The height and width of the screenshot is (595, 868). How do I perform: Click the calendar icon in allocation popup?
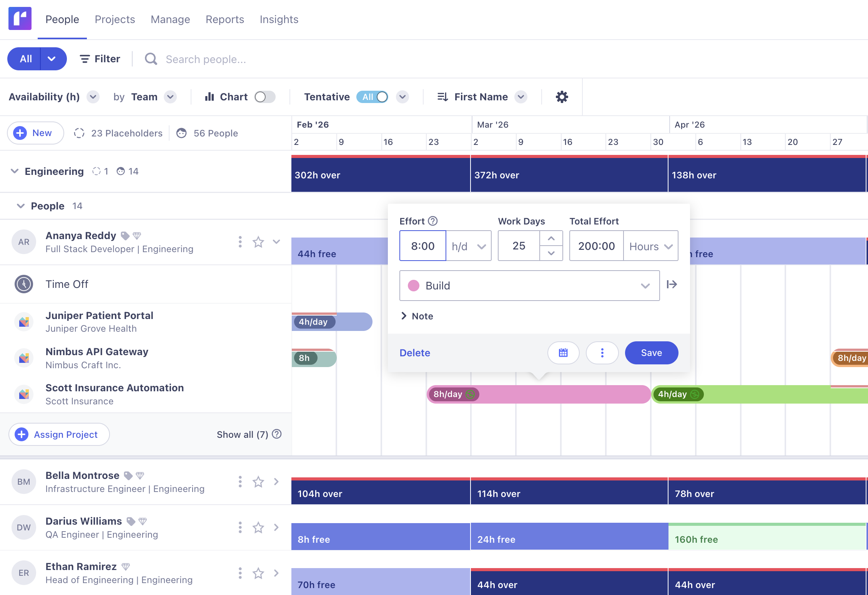pos(563,353)
